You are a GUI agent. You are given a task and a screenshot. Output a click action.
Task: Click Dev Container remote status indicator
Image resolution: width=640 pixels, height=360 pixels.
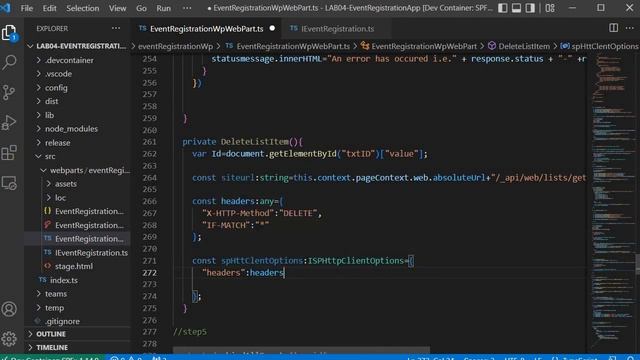coord(51,358)
